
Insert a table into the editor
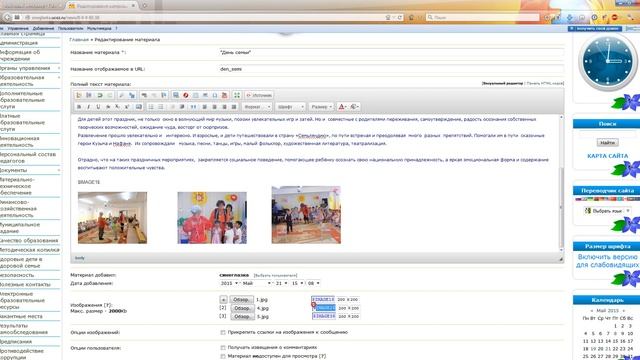[x=196, y=95]
